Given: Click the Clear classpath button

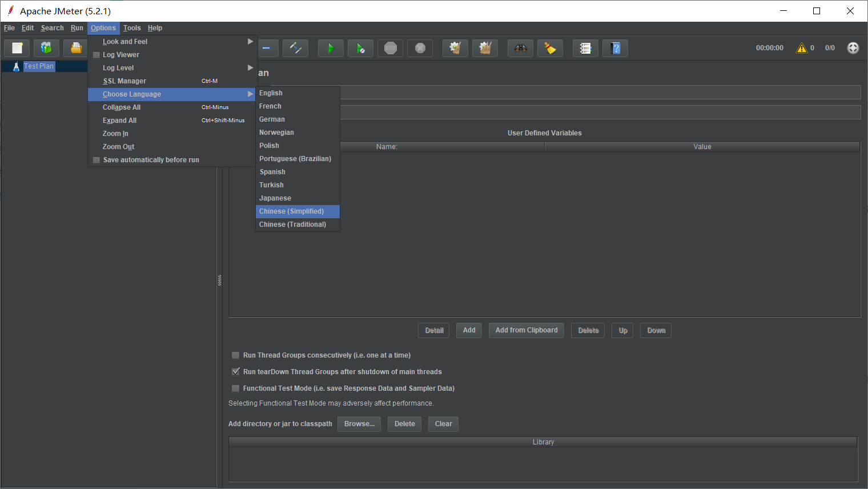Looking at the screenshot, I should pos(443,424).
